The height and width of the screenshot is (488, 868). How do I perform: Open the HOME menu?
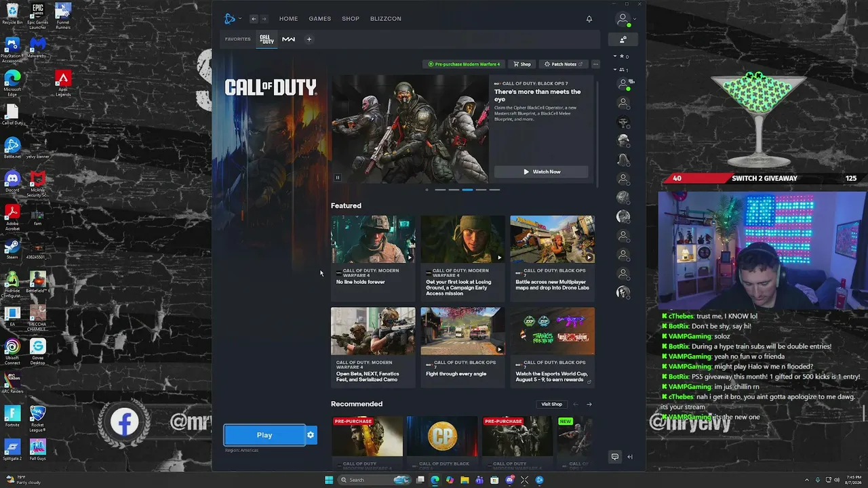pos(288,19)
